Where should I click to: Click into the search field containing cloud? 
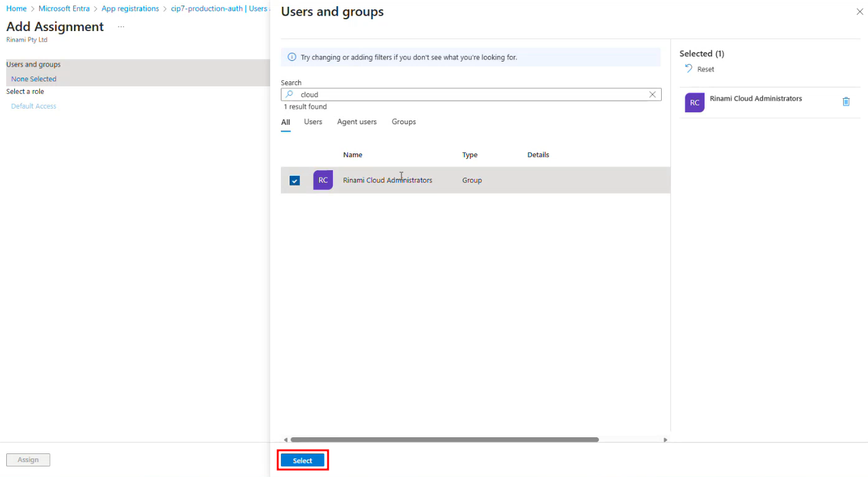click(x=471, y=94)
